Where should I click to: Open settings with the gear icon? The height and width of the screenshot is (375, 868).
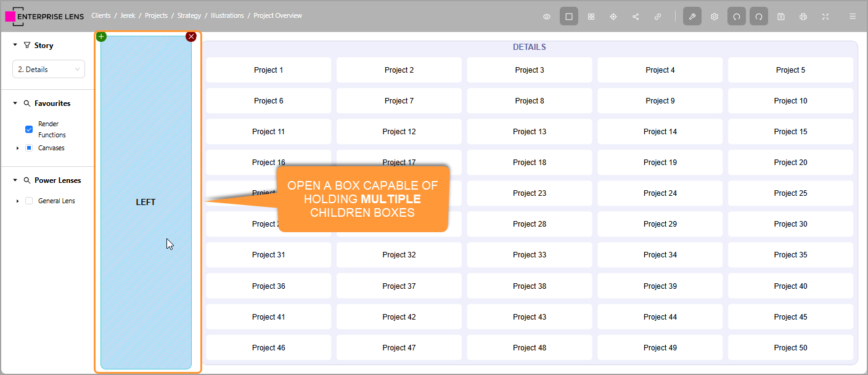714,17
